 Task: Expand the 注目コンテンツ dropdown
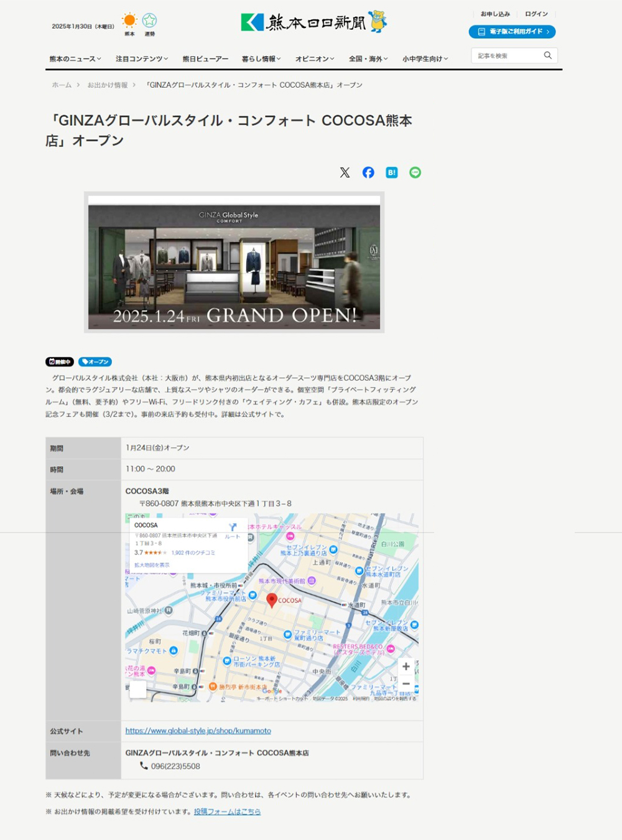(142, 58)
